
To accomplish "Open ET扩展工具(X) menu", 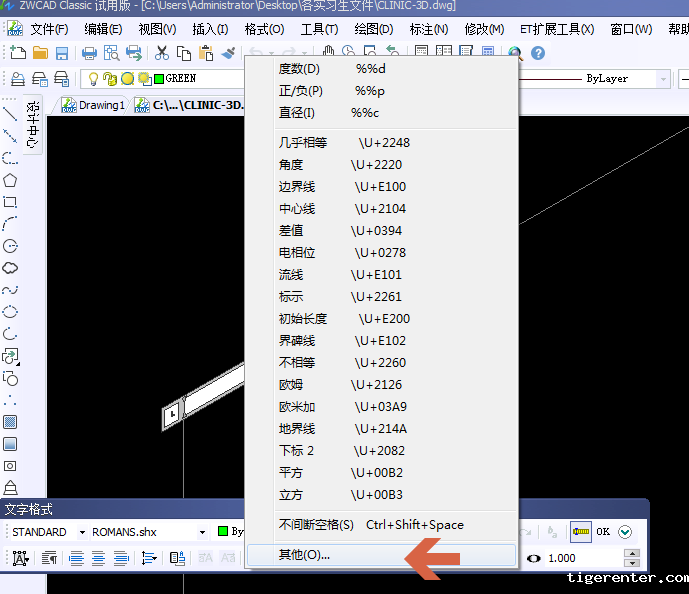I will (557, 29).
